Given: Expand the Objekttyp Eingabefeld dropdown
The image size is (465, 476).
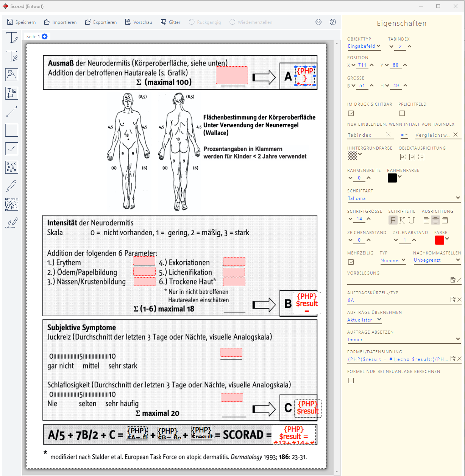Looking at the screenshot, I should click(364, 46).
